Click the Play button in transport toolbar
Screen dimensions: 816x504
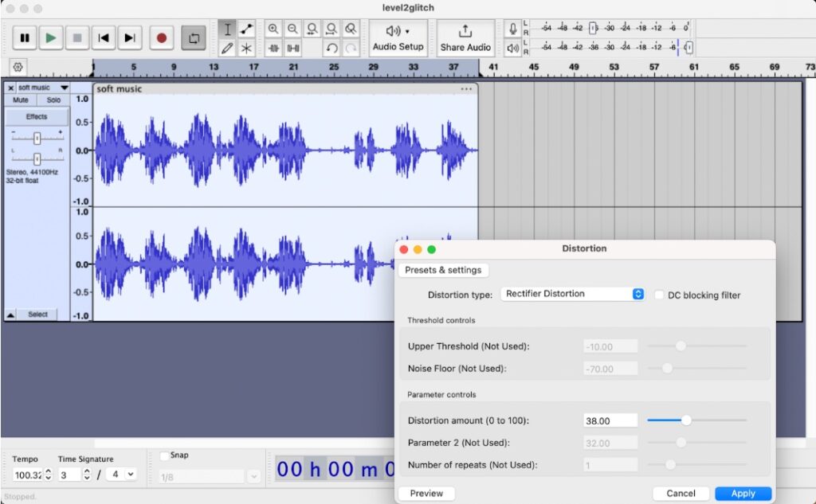click(x=50, y=37)
